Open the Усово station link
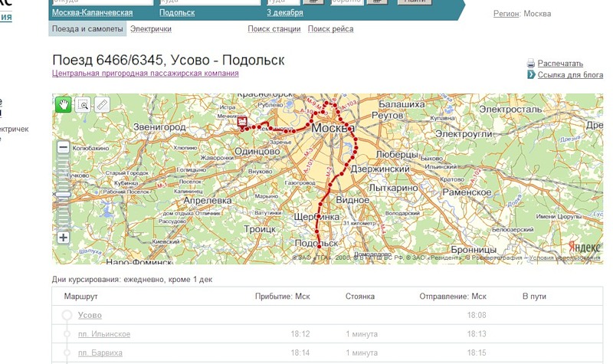 pyautogui.click(x=90, y=315)
